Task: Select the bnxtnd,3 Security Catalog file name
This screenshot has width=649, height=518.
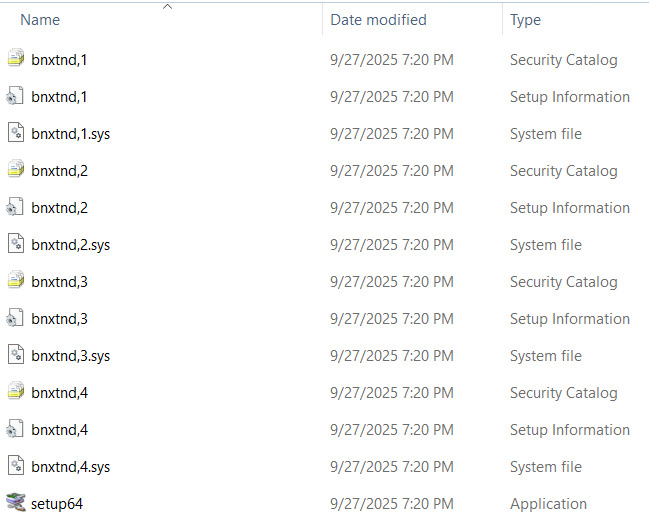Action: 59,282
